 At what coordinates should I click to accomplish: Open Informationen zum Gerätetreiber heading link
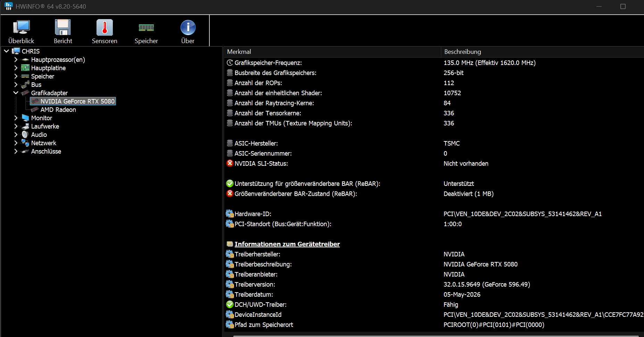[x=287, y=244]
